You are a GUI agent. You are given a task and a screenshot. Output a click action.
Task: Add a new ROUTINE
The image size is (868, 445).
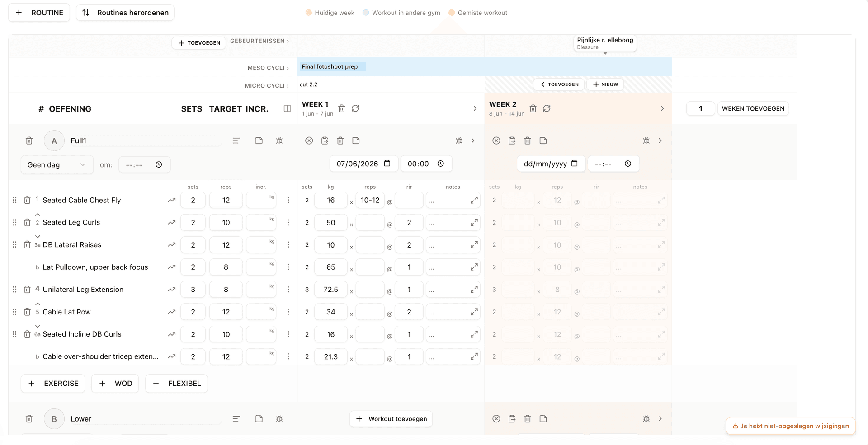[x=39, y=13]
